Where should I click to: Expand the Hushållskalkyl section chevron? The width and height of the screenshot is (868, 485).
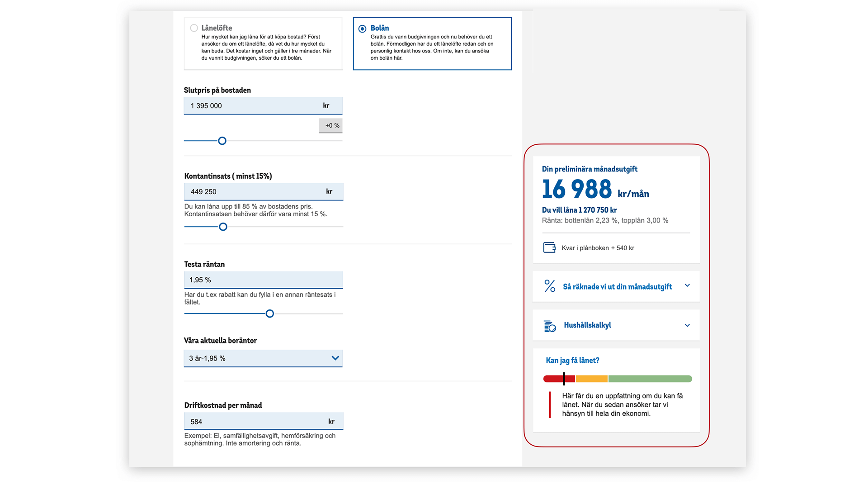pyautogui.click(x=687, y=325)
